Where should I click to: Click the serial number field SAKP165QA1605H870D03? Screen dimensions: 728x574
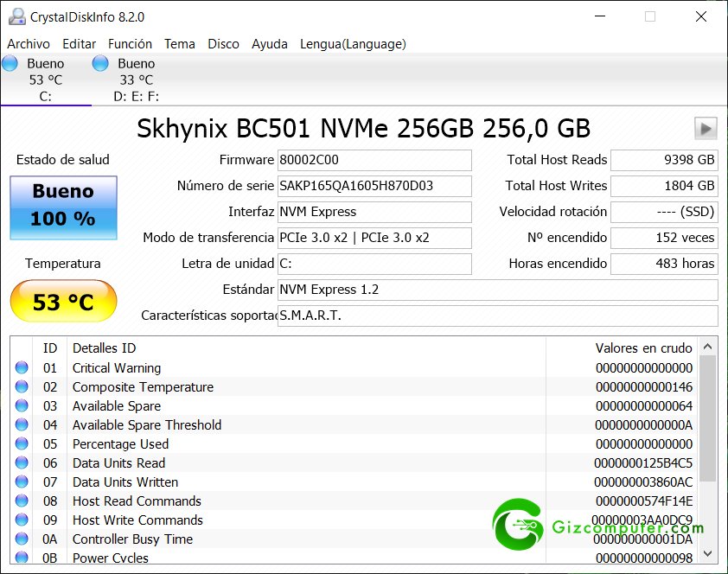click(374, 186)
